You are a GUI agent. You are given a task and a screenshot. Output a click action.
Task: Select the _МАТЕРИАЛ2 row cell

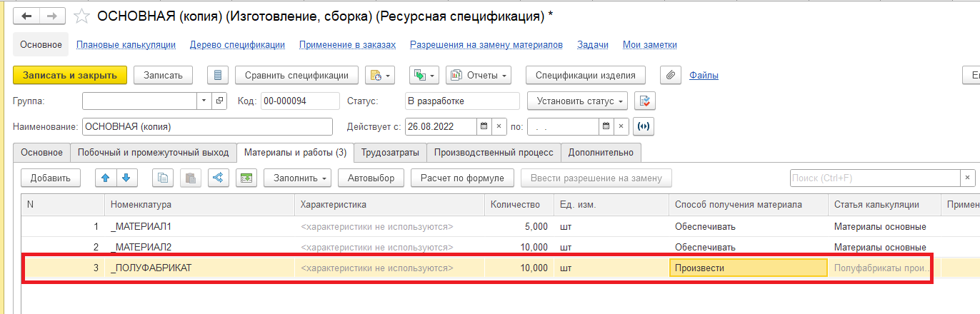[199, 247]
